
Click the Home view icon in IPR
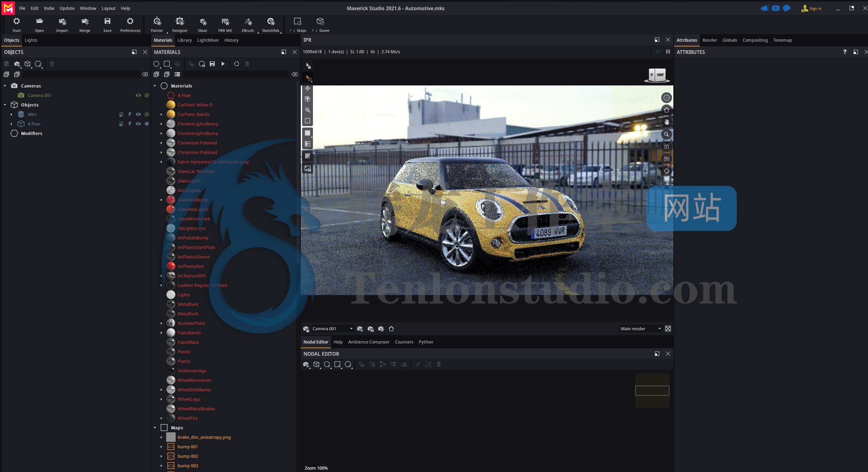tap(667, 110)
